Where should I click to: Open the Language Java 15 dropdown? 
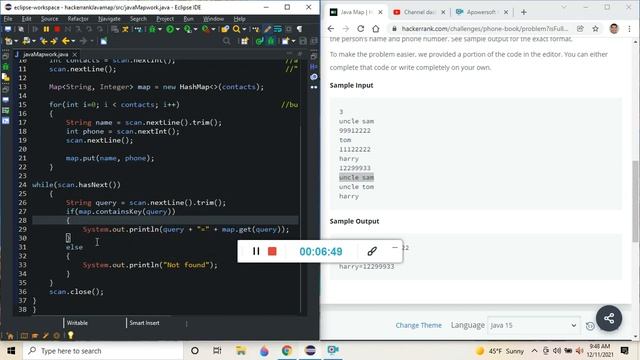tap(533, 325)
